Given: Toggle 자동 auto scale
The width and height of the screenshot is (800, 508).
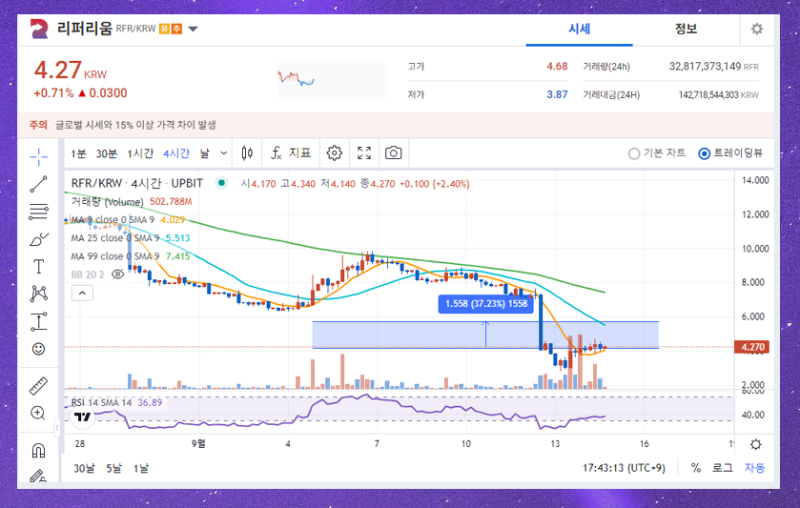Looking at the screenshot, I should pyautogui.click(x=755, y=468).
